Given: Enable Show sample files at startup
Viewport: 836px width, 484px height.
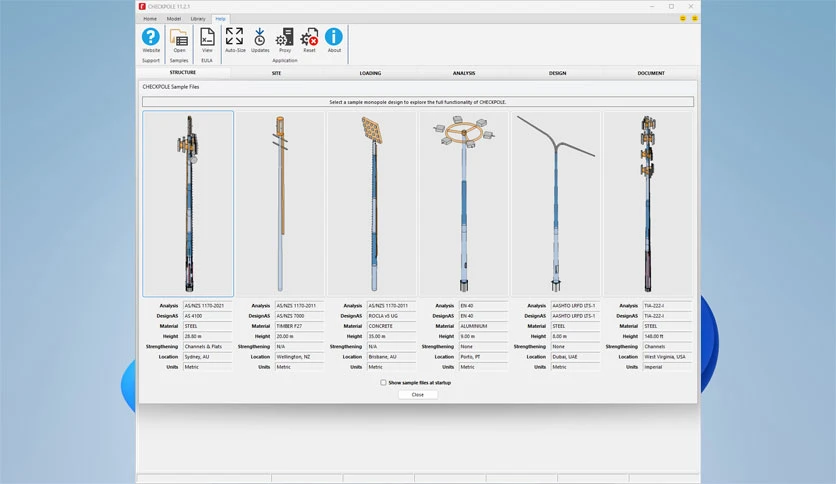Looking at the screenshot, I should pyautogui.click(x=383, y=383).
